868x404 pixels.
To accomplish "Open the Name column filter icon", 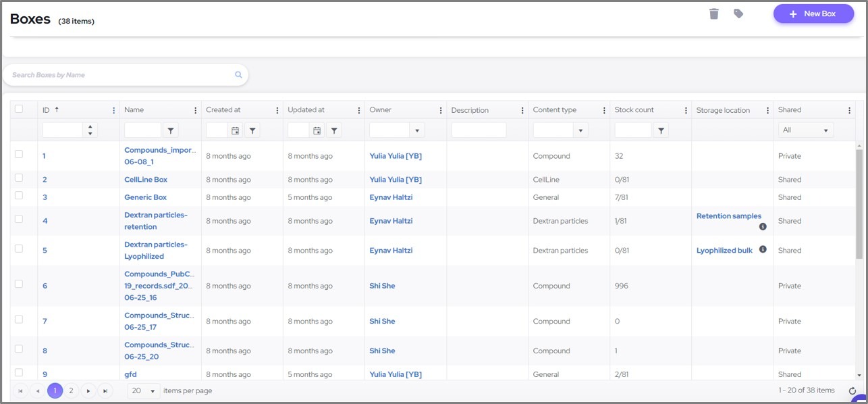I will point(171,130).
